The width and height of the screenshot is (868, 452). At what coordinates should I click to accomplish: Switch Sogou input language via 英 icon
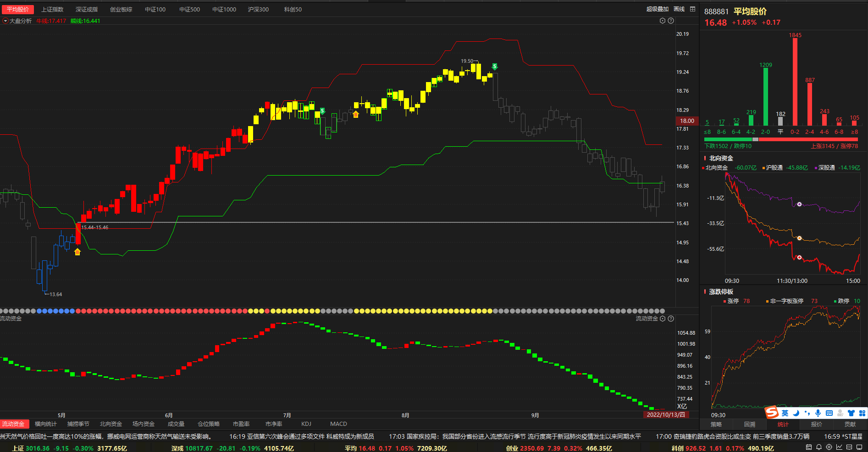pos(785,413)
